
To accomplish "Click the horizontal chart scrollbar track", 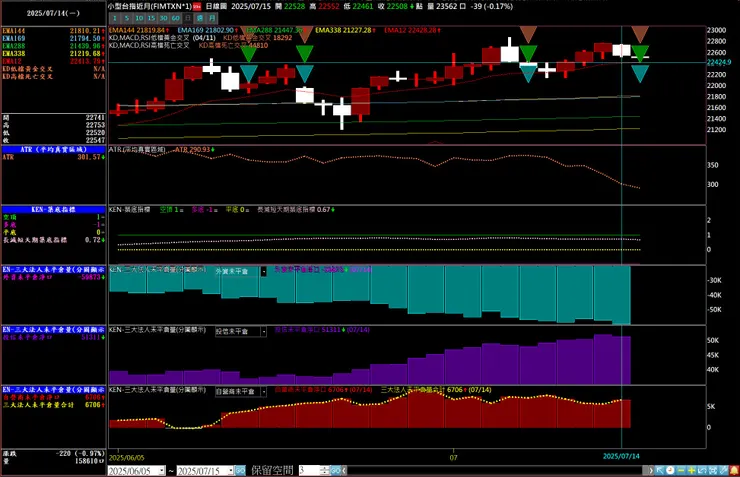I will tap(497, 470).
